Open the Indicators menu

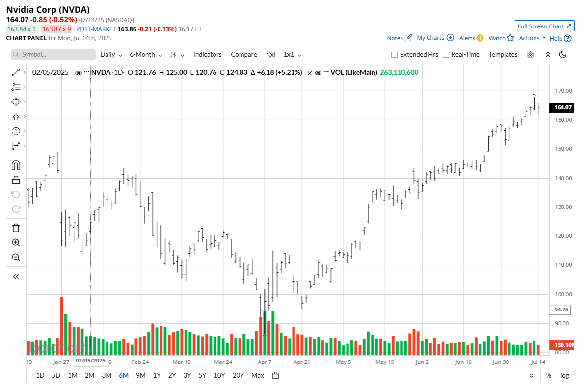click(x=208, y=55)
